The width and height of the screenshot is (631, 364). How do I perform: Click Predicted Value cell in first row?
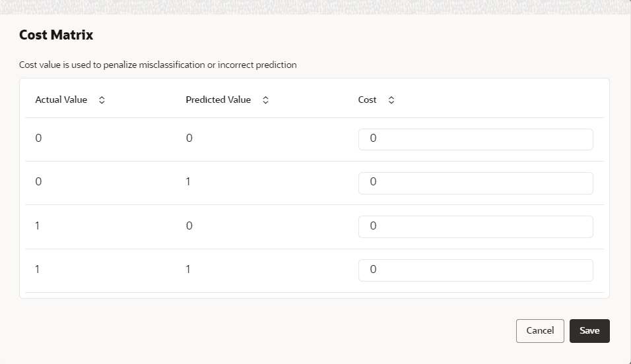coord(189,138)
